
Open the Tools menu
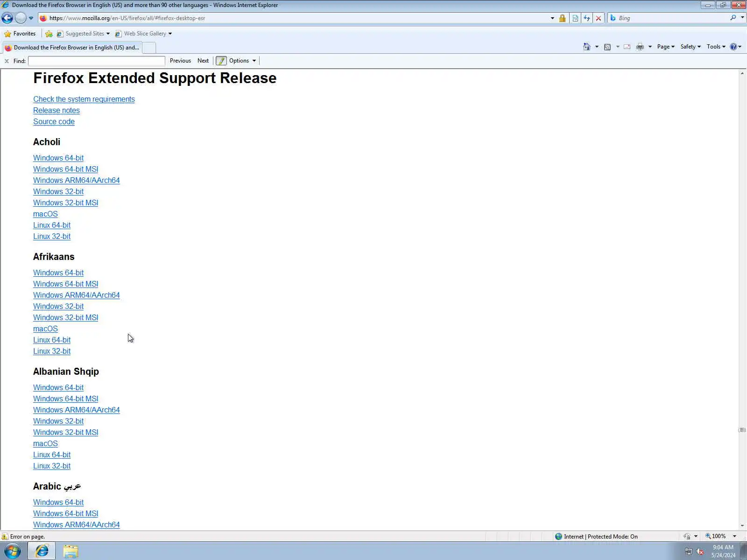coord(716,47)
